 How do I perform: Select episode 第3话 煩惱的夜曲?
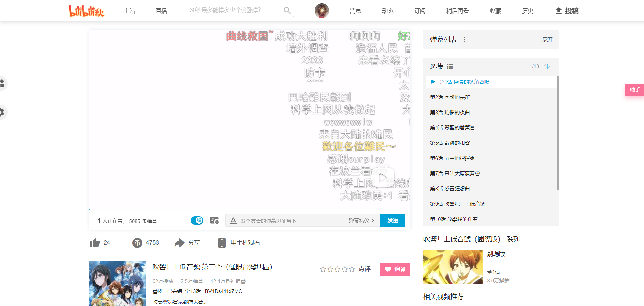click(x=491, y=113)
